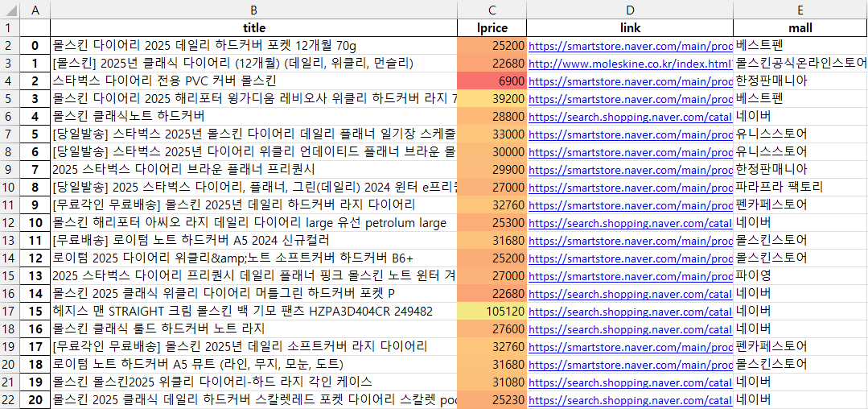The width and height of the screenshot is (868, 409).
Task: Open the moleskine.co.kr link
Action: 631,63
